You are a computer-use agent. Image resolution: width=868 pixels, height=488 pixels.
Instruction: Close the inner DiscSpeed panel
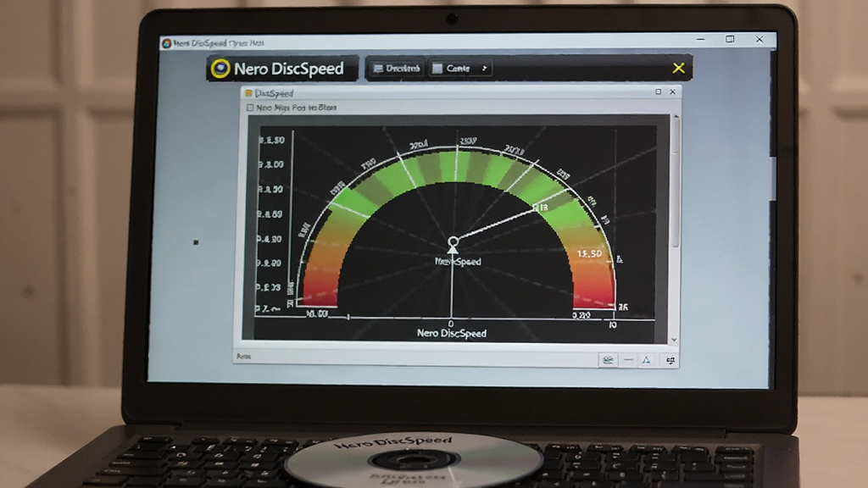click(672, 91)
